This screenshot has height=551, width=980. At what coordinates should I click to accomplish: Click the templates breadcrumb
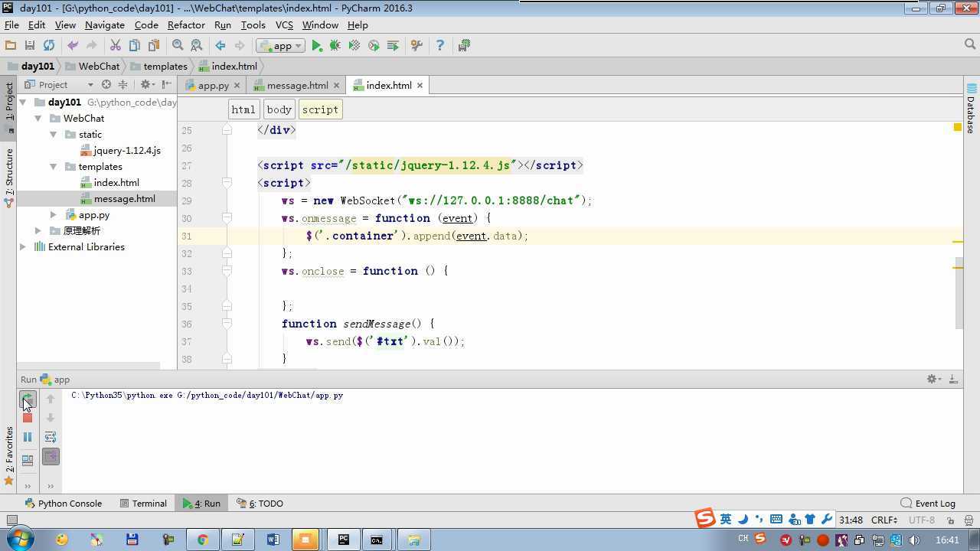[x=158, y=67]
